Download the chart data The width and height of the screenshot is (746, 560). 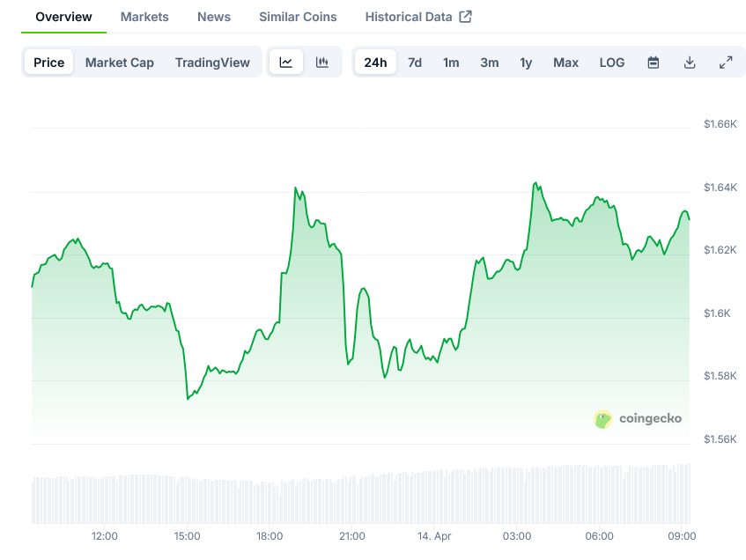coord(690,63)
